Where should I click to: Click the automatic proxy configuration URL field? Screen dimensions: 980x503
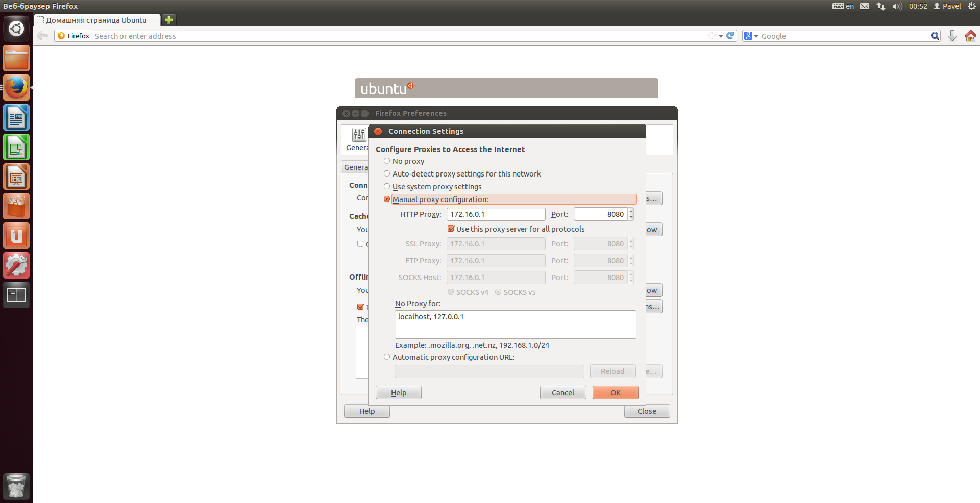[489, 371]
